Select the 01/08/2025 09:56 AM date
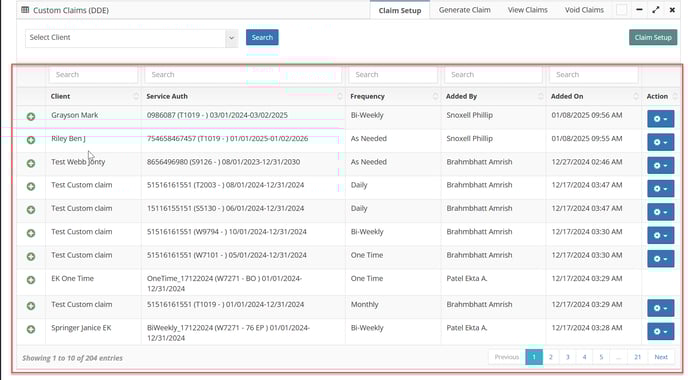Viewport: 688px width, 380px height. coord(587,115)
